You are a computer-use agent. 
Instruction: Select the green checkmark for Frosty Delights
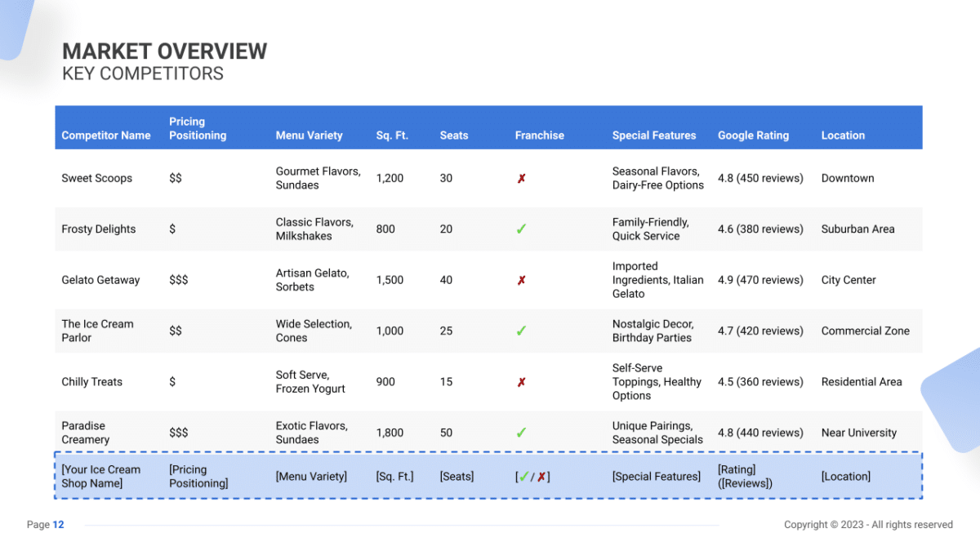pyautogui.click(x=521, y=229)
